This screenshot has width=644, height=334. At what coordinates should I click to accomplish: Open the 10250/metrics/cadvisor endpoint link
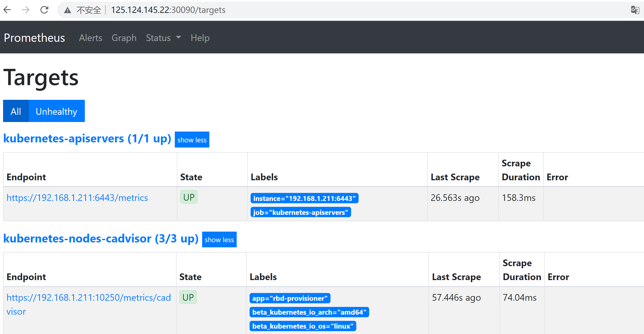click(x=88, y=298)
